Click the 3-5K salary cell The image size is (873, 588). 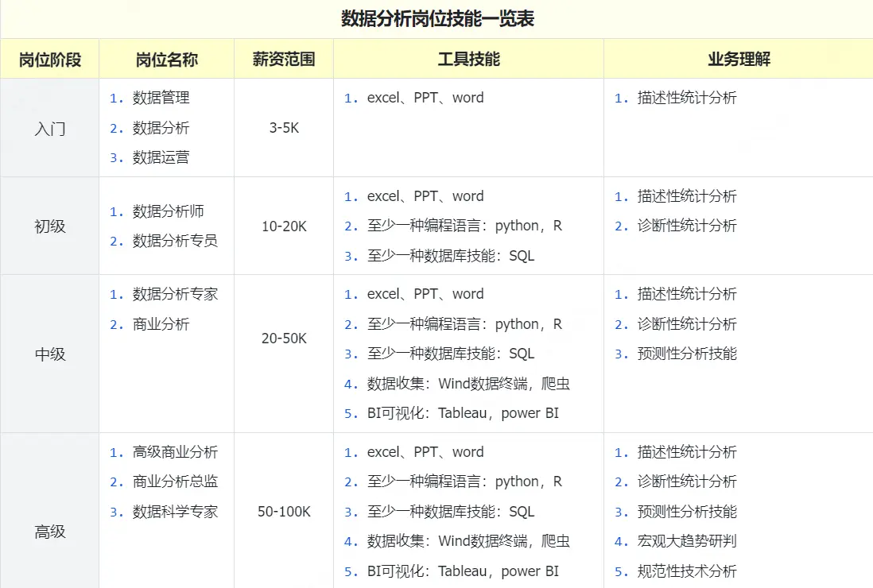pyautogui.click(x=284, y=128)
